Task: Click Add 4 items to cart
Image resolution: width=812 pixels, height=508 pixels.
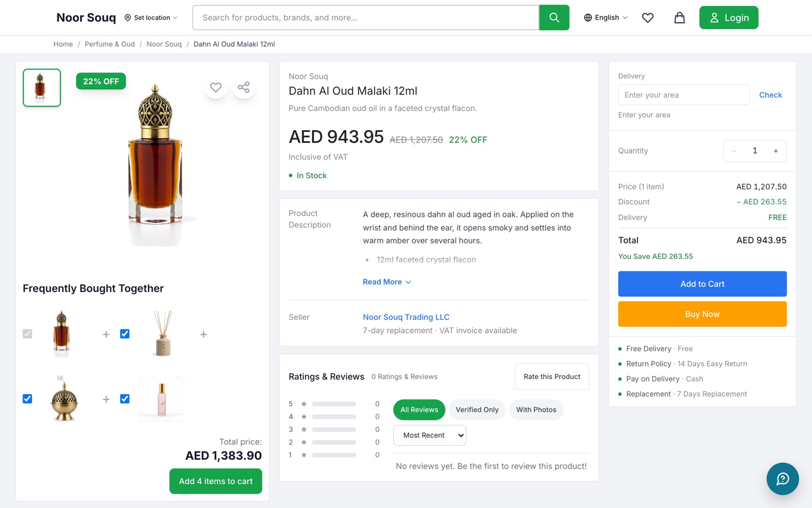Action: click(x=216, y=481)
